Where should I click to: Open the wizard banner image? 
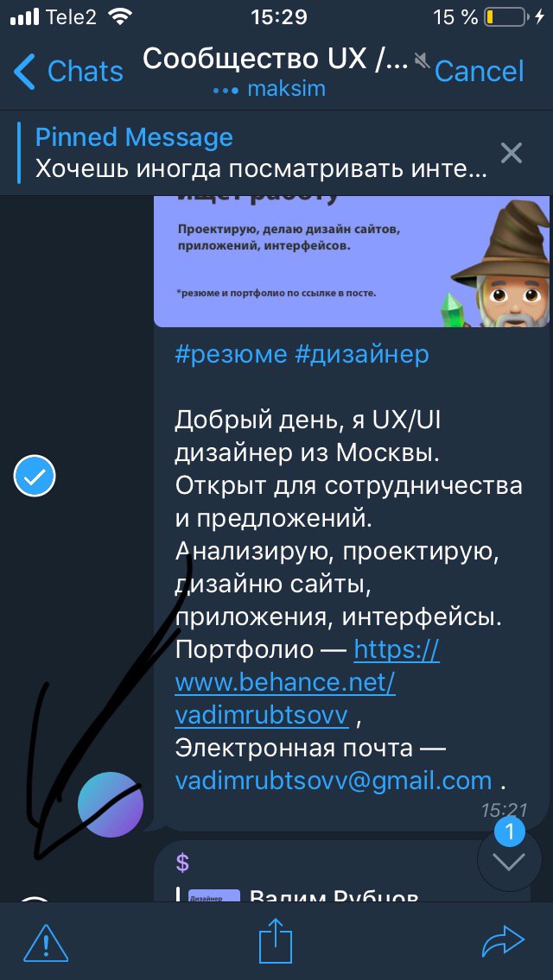click(x=352, y=262)
